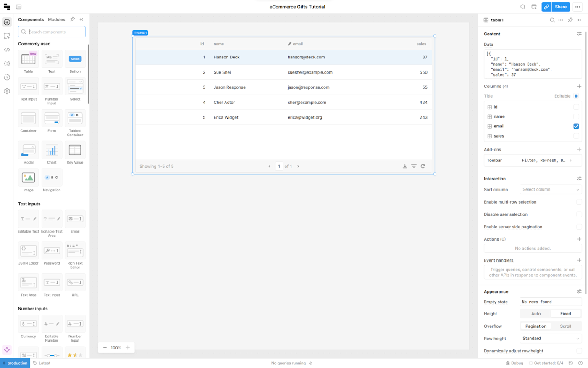This screenshot has height=368, width=588.
Task: Expand the Toolbar add-on settings
Action: [533, 160]
